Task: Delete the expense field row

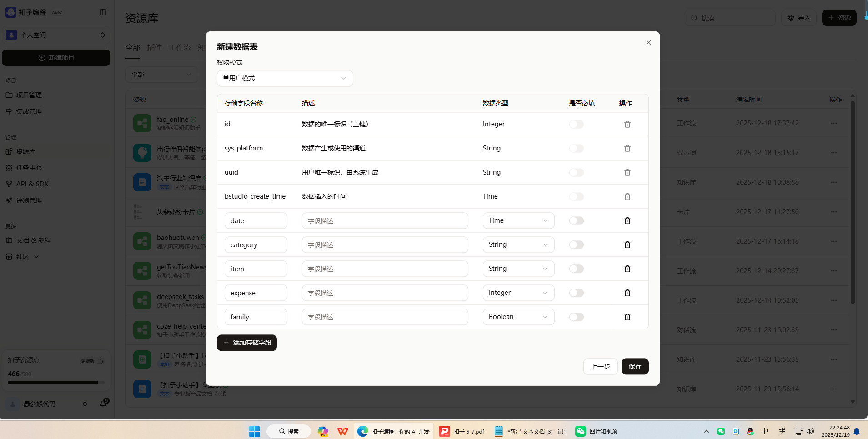Action: (x=627, y=293)
